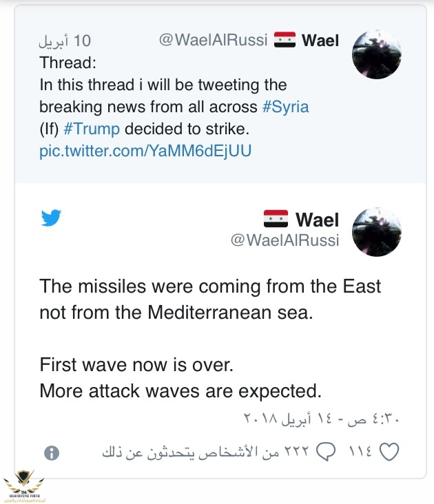
Task: Click the Twitter bird logo
Action: tap(51, 219)
